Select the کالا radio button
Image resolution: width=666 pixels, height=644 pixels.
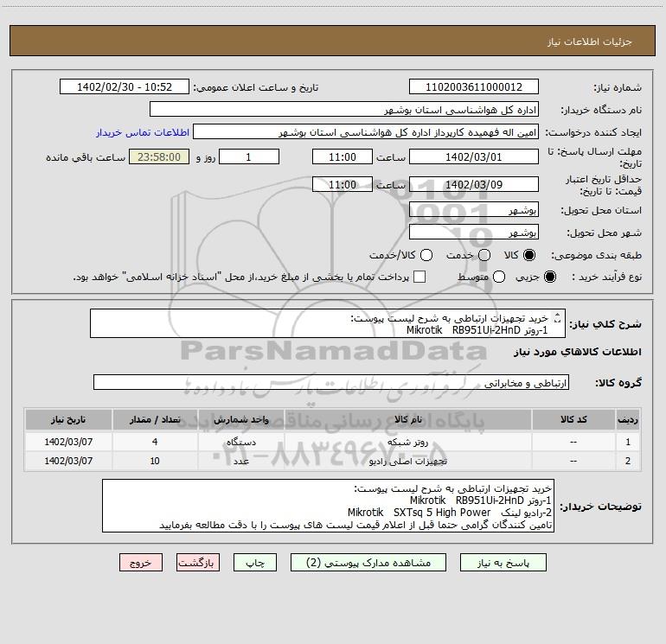(529, 255)
